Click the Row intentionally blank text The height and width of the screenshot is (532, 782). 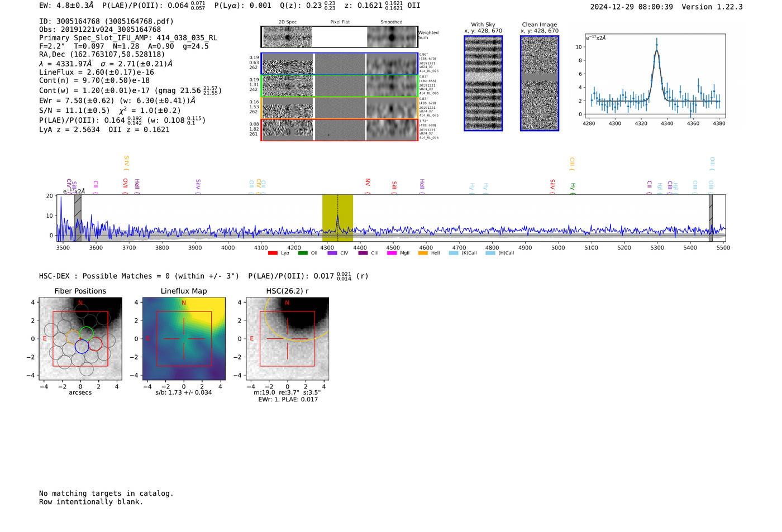point(91,502)
